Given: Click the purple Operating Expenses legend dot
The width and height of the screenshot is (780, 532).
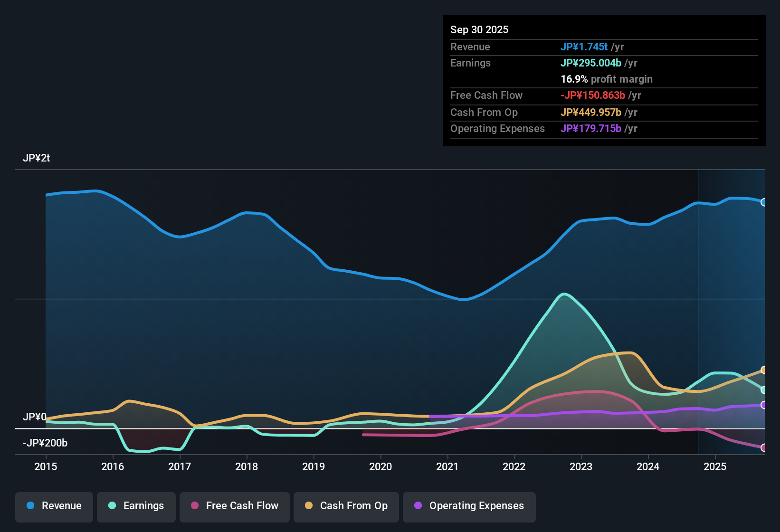Looking at the screenshot, I should [x=418, y=506].
